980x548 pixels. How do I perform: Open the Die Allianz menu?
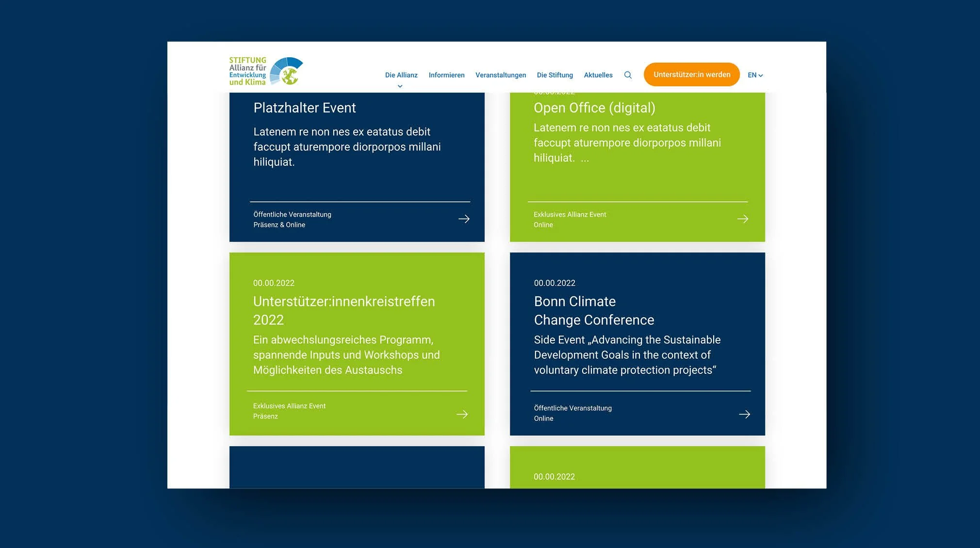tap(401, 75)
